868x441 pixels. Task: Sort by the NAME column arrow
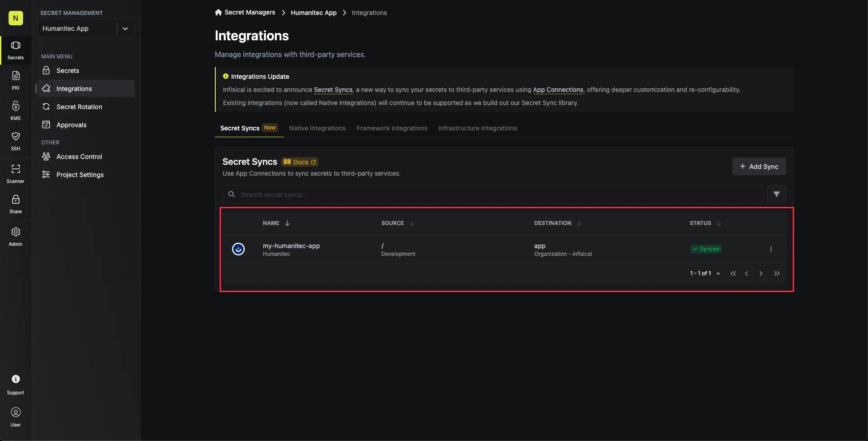pyautogui.click(x=287, y=223)
